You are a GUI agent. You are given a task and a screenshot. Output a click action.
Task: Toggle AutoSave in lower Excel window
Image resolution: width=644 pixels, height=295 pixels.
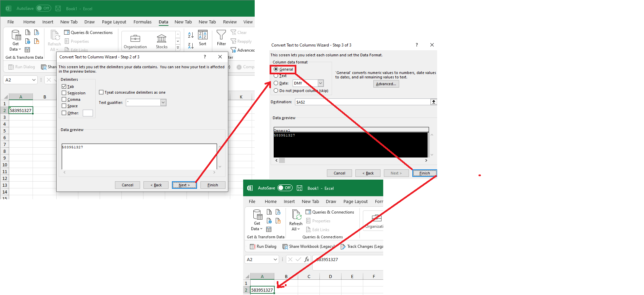click(x=285, y=188)
